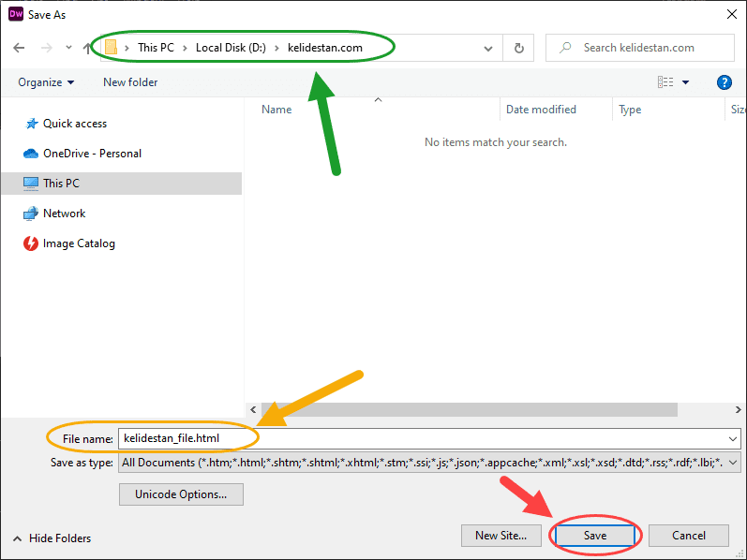Click the search magnifier icon
The width and height of the screenshot is (747, 560).
pos(565,48)
